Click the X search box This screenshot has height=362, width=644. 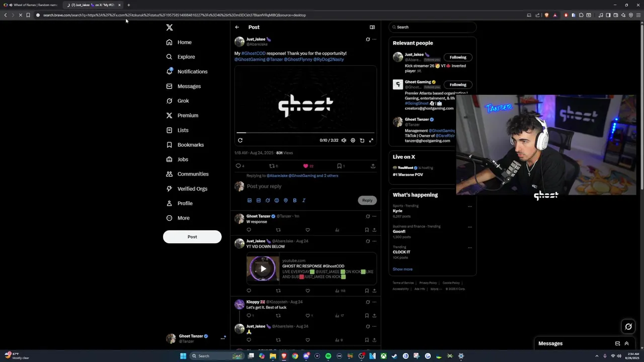[x=433, y=27]
